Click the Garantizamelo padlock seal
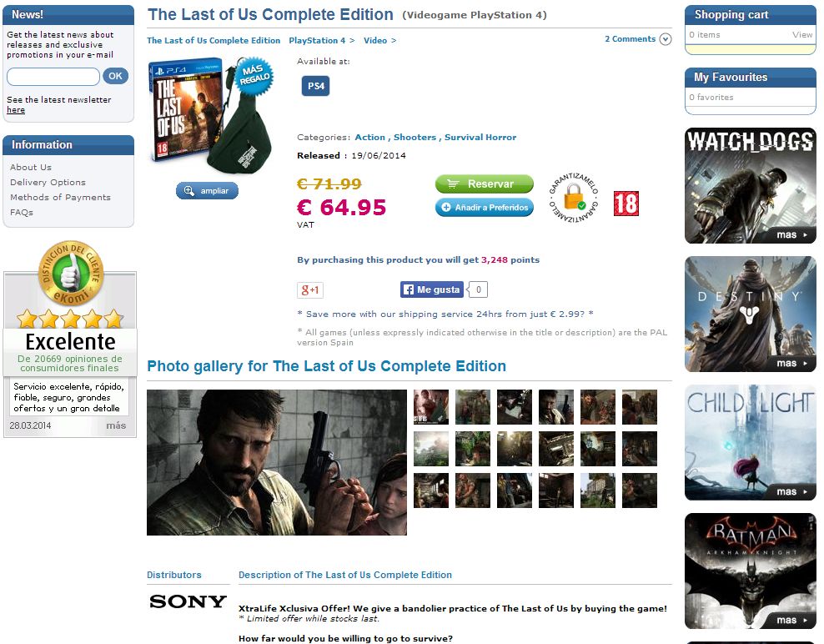 [573, 199]
